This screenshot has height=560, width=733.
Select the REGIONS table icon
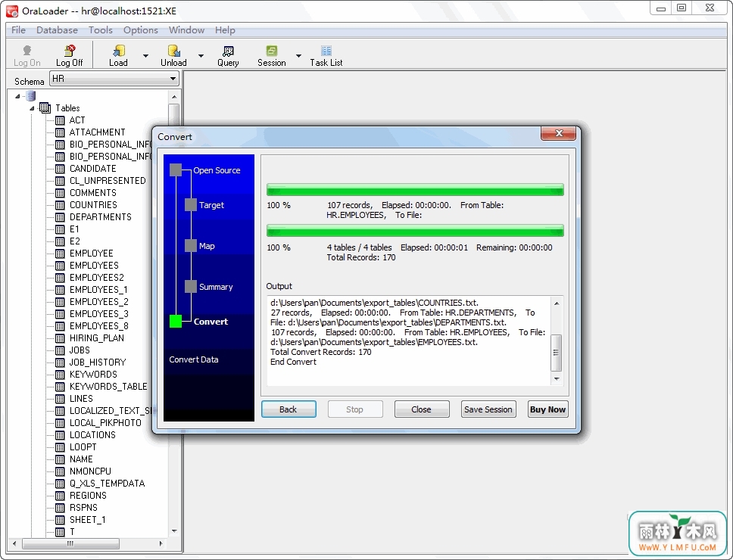[60, 496]
